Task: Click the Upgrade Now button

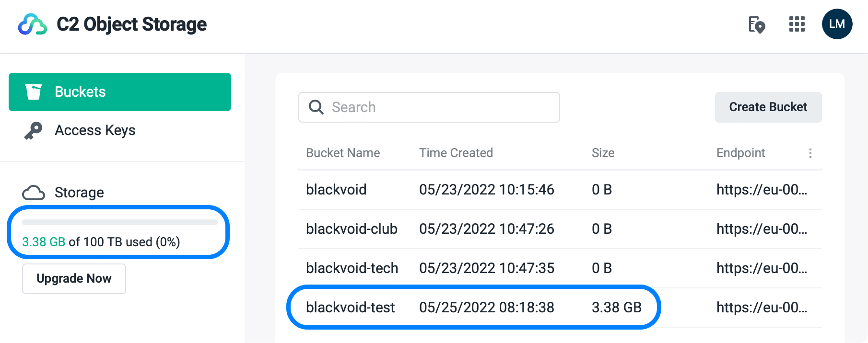Action: pyautogui.click(x=74, y=278)
